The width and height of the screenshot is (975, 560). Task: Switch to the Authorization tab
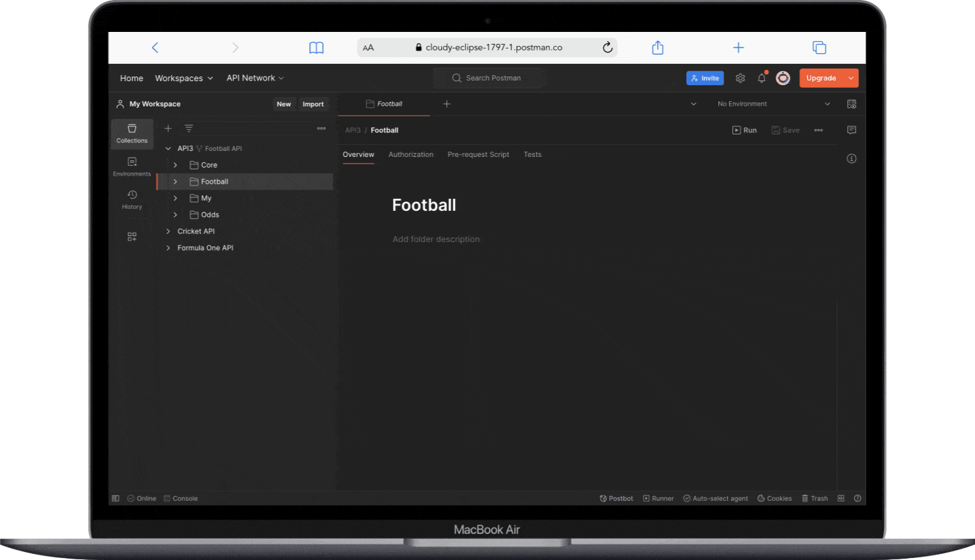pos(410,154)
